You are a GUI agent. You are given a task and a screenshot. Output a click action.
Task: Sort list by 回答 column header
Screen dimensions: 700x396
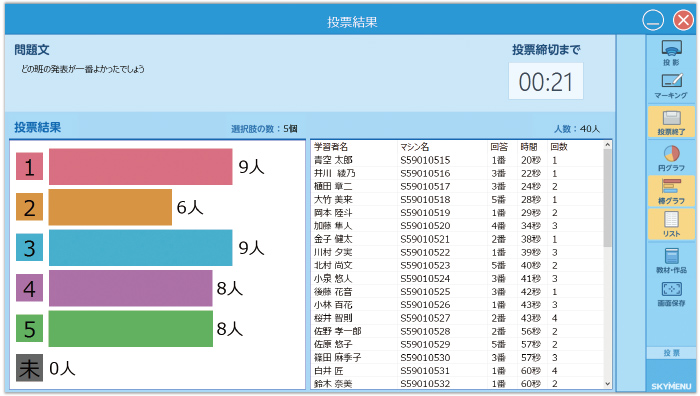(x=499, y=146)
